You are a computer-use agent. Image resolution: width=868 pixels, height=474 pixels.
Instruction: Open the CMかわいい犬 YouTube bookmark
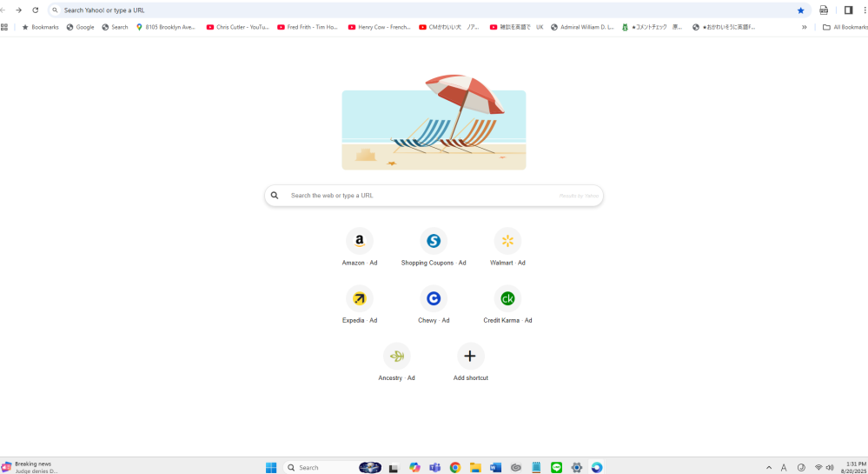pos(449,27)
